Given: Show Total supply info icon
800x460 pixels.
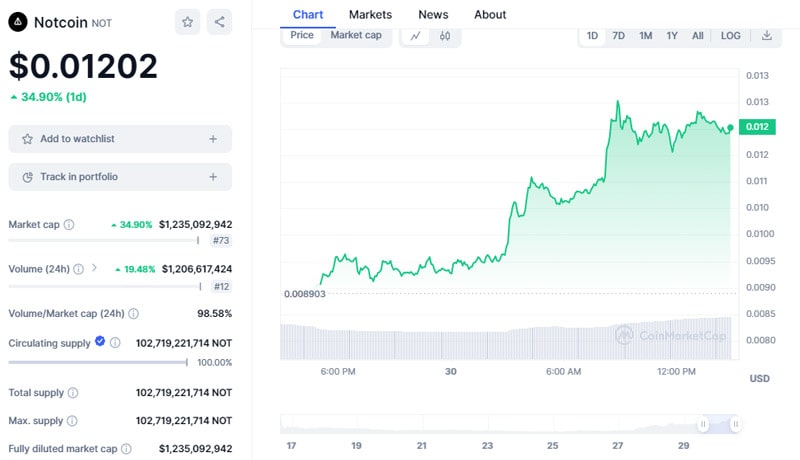Looking at the screenshot, I should (x=73, y=393).
